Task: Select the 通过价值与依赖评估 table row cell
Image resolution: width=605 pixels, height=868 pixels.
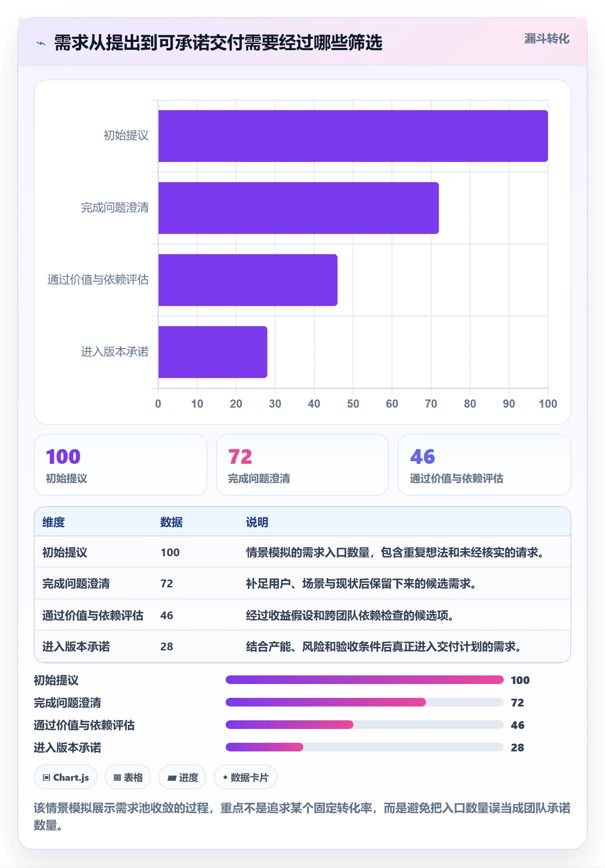Action: pos(93,615)
